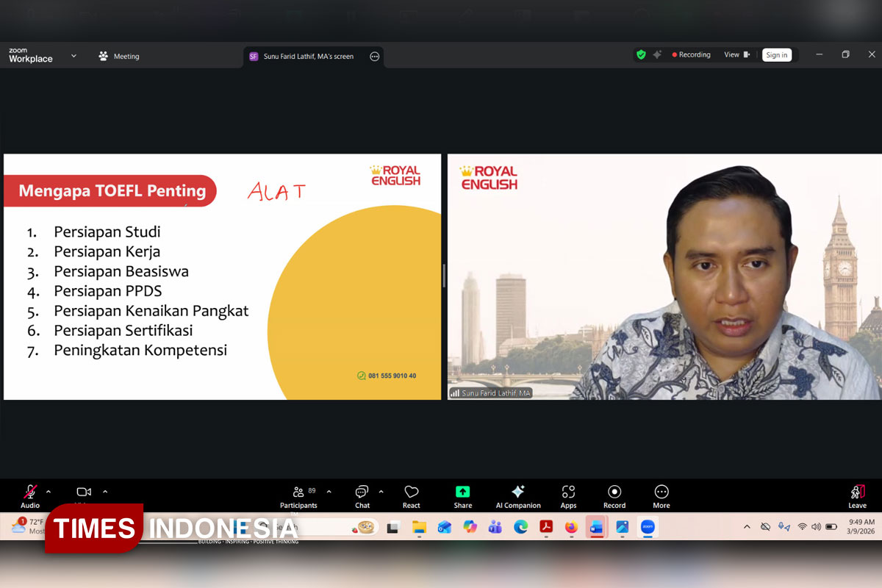This screenshot has height=588, width=882.
Task: Click the green encryption shield icon
Action: tap(641, 54)
